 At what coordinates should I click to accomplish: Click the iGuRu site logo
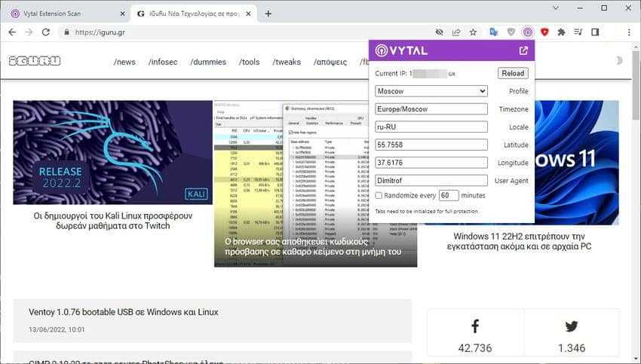[x=35, y=61]
